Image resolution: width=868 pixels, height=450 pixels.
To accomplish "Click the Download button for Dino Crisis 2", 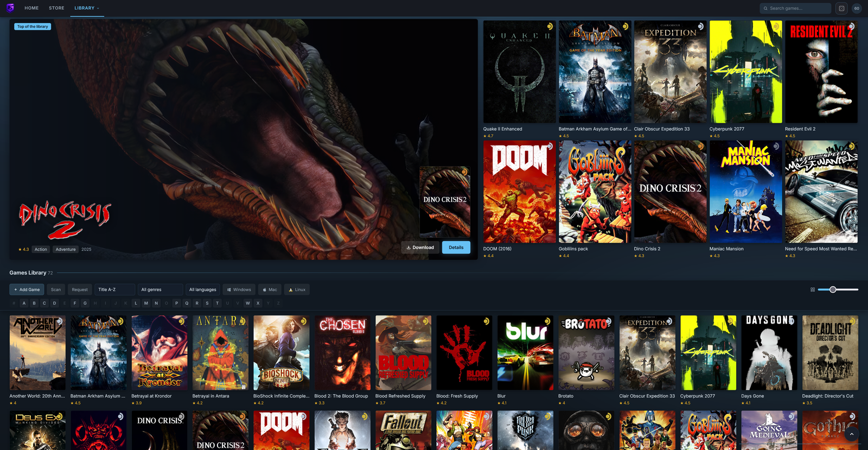I will [420, 248].
